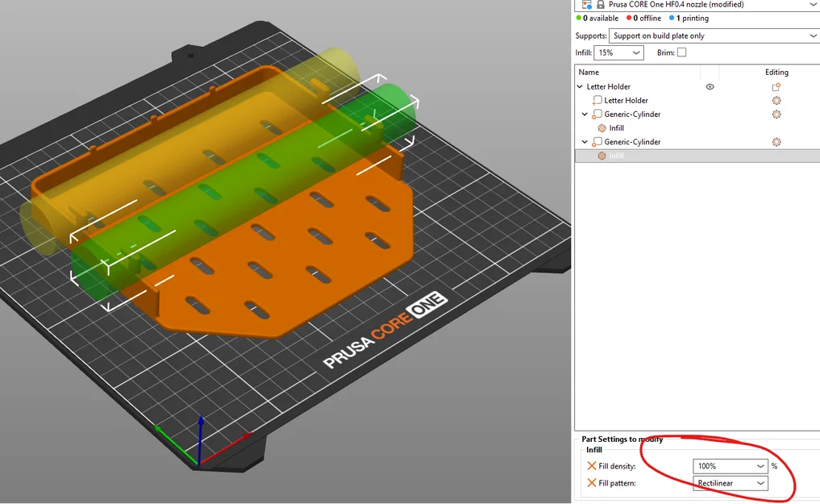Screen dimensions: 820x504
Task: Click the add-settings icon in the Letter Holder object row
Action: 776,87
